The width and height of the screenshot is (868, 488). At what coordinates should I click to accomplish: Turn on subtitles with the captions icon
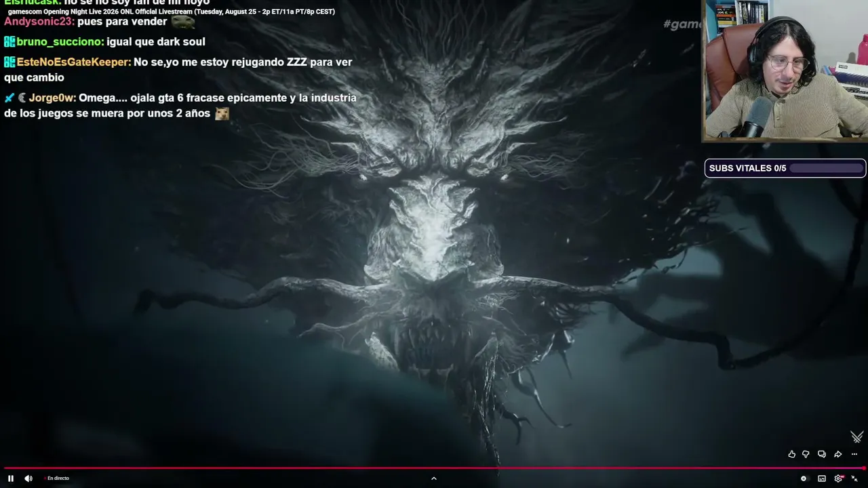[x=822, y=479]
